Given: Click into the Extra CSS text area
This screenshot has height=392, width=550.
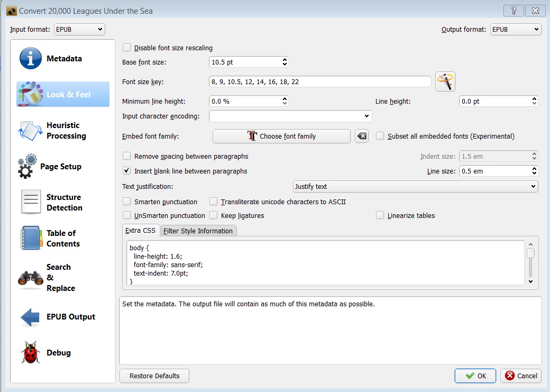Looking at the screenshot, I should [x=326, y=263].
